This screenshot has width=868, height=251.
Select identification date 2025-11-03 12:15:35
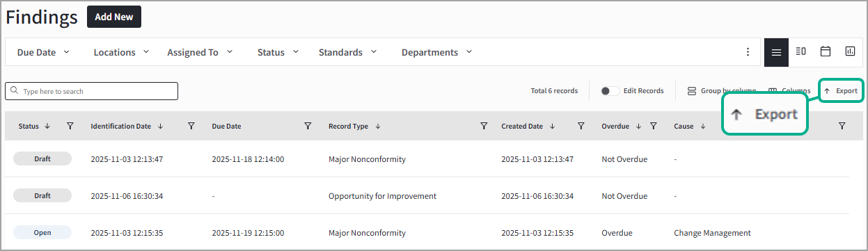click(127, 233)
